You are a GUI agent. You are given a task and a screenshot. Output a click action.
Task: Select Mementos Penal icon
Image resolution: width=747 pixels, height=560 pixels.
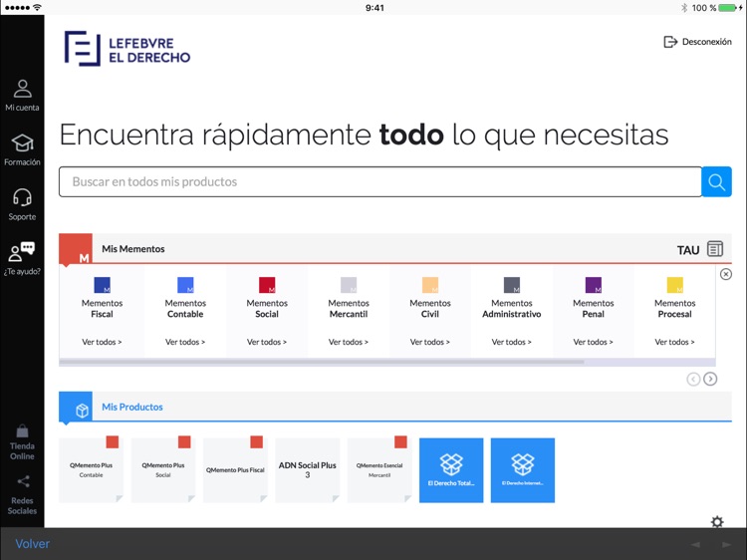coord(594,285)
